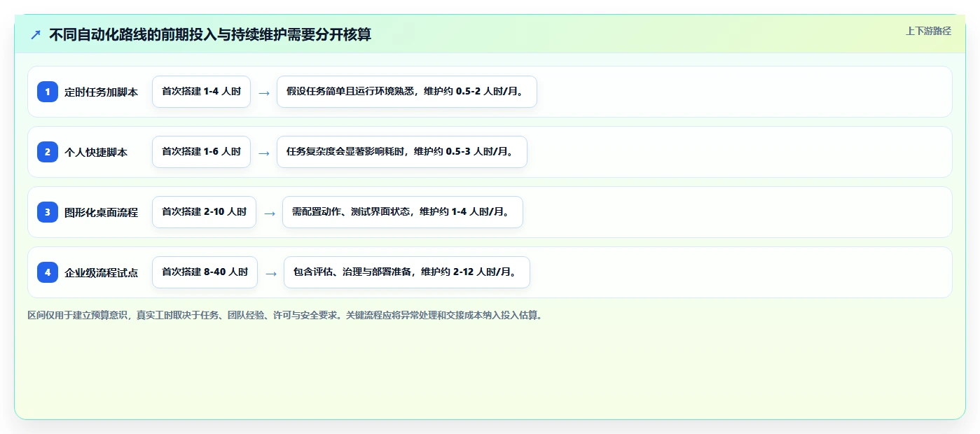Image resolution: width=980 pixels, height=434 pixels.
Task: Click the heading 不同自动化路线的前期投入与持续维护需要分开核算
Action: tap(210, 34)
